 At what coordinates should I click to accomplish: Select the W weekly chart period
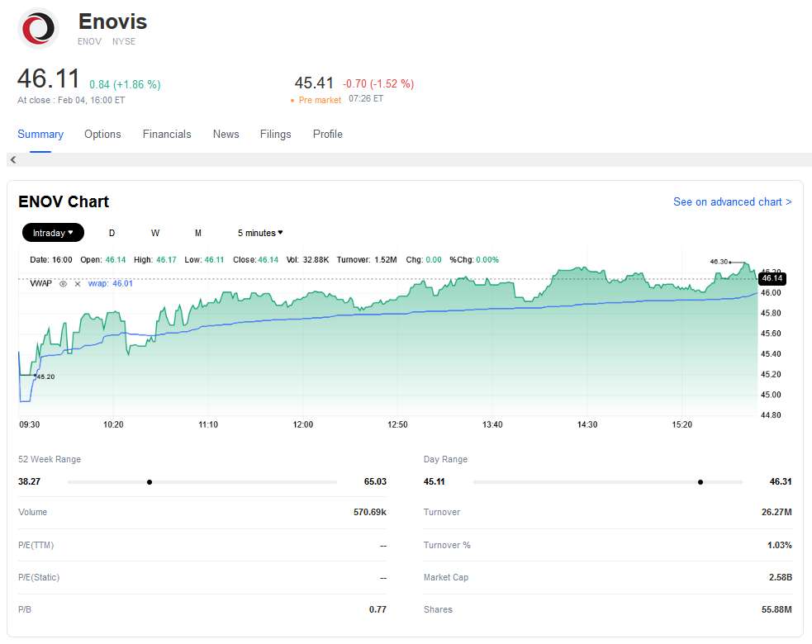coord(155,233)
